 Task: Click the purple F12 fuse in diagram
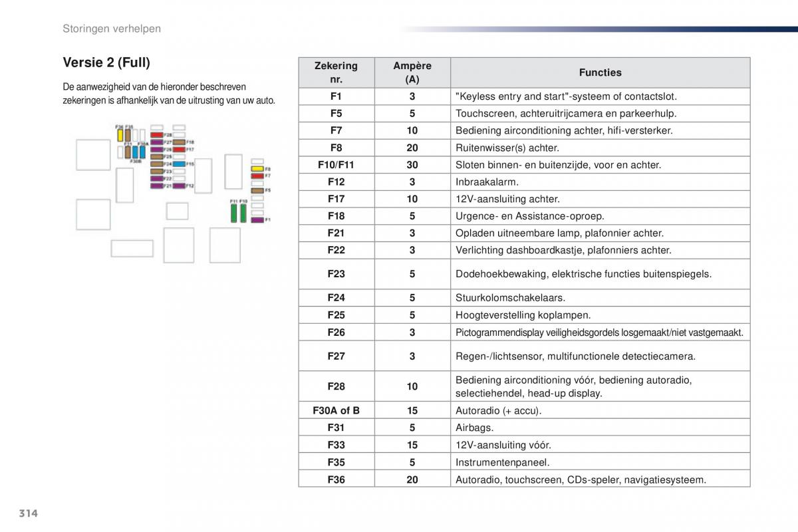179,186
